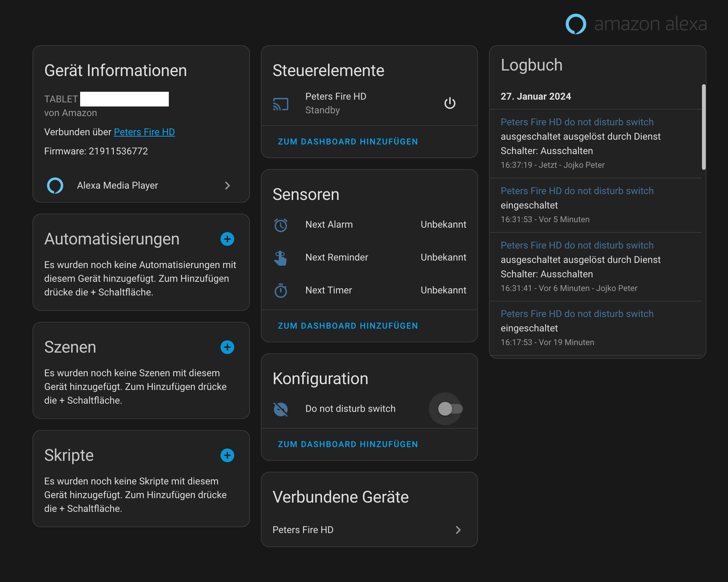Click the Next Reminder hand icon
This screenshot has width=728, height=582.
(x=281, y=258)
